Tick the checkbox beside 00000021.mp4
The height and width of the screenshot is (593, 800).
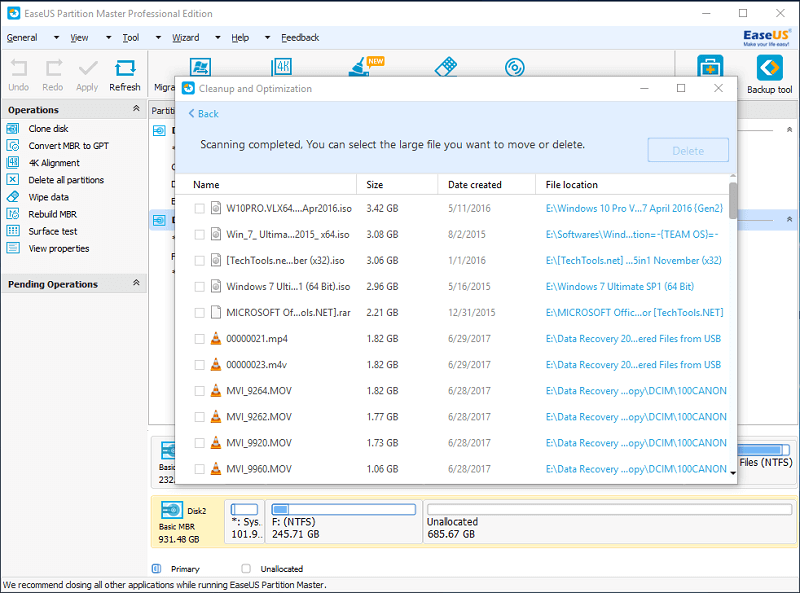click(x=200, y=339)
